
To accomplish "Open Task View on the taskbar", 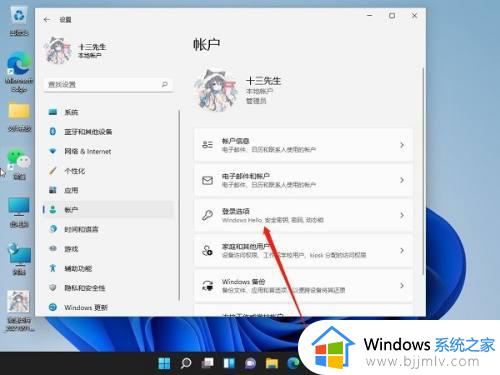I will point(207,363).
